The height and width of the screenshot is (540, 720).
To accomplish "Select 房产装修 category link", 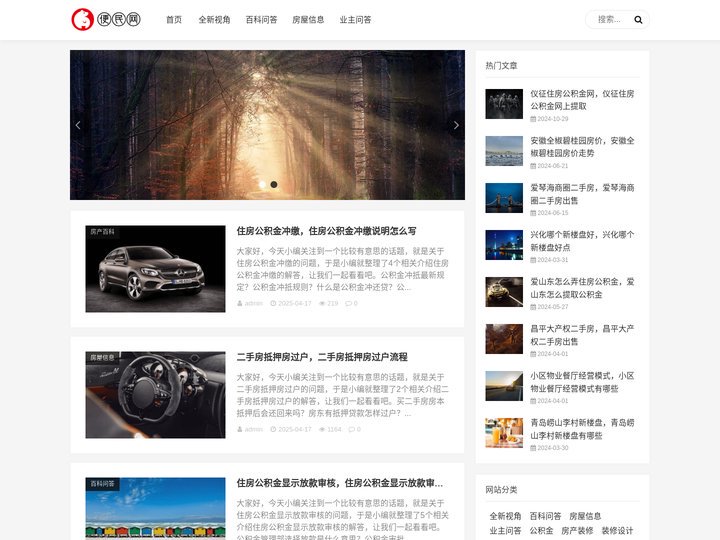I will 577,531.
